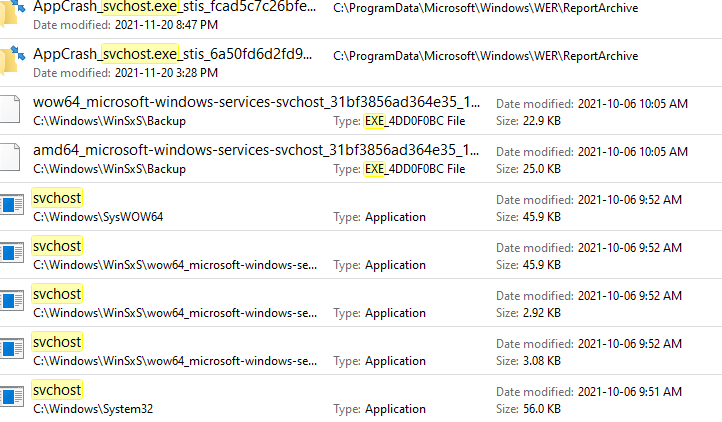Click date modified 2021-10-06 9:51 AM

click(630, 392)
